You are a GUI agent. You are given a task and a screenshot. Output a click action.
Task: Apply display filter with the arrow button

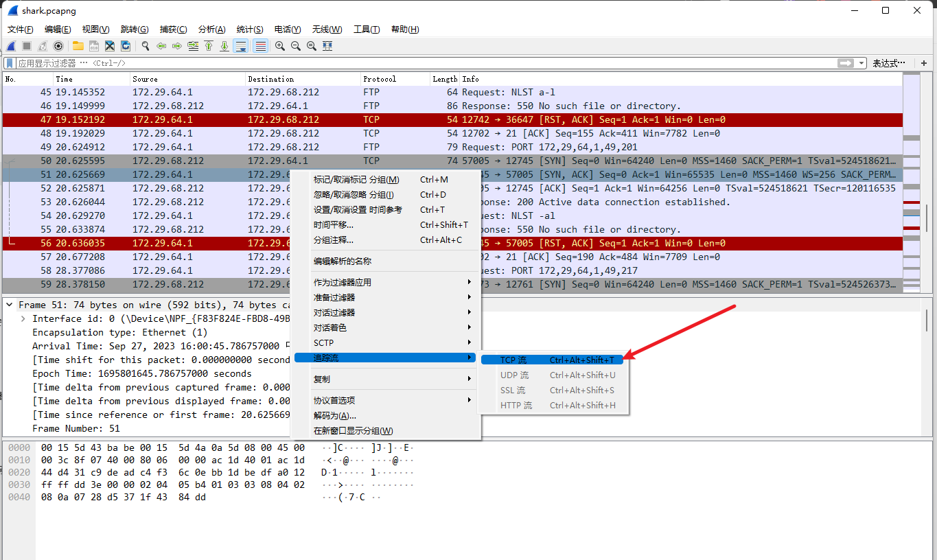[846, 63]
